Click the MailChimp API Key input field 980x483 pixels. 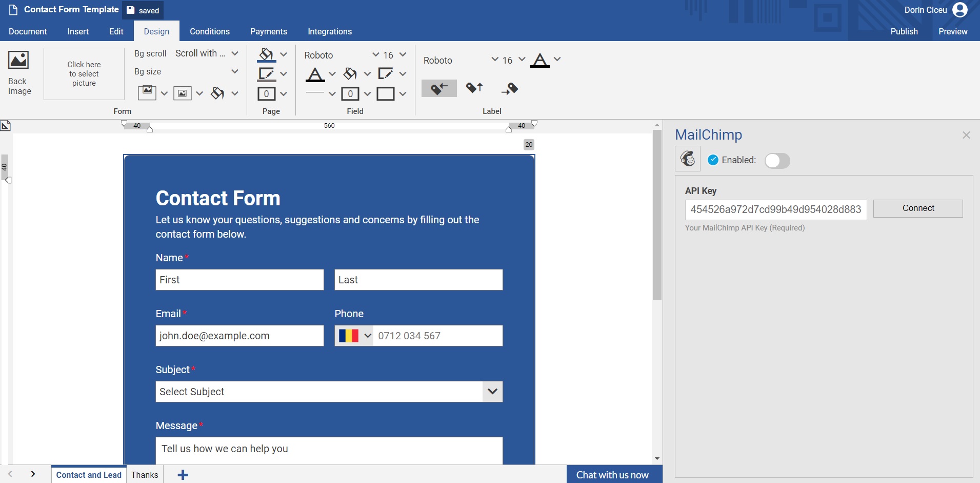tap(775, 210)
